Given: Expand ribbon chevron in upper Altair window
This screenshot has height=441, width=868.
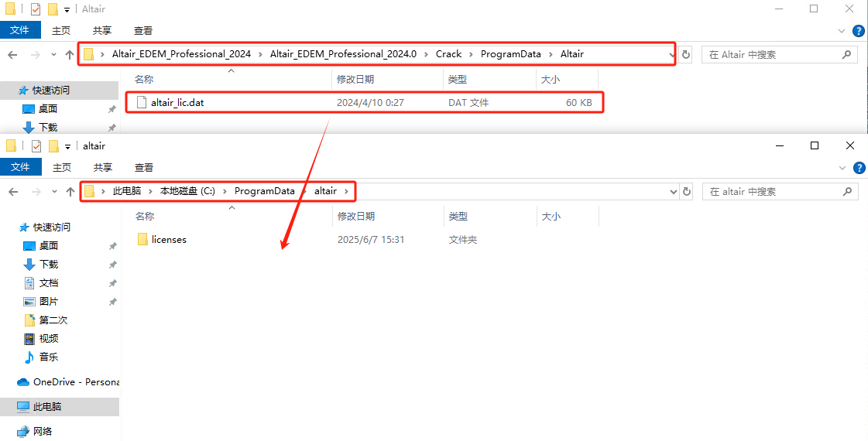Looking at the screenshot, I should pyautogui.click(x=842, y=31).
